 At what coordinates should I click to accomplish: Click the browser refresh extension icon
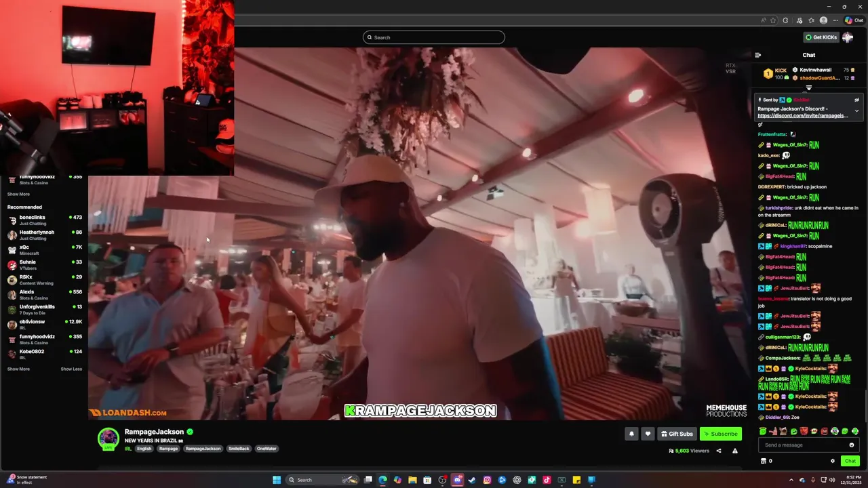[785, 20]
